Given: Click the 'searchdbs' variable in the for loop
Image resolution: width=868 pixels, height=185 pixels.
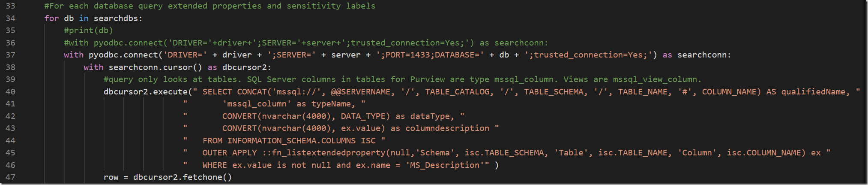Looking at the screenshot, I should 117,18.
